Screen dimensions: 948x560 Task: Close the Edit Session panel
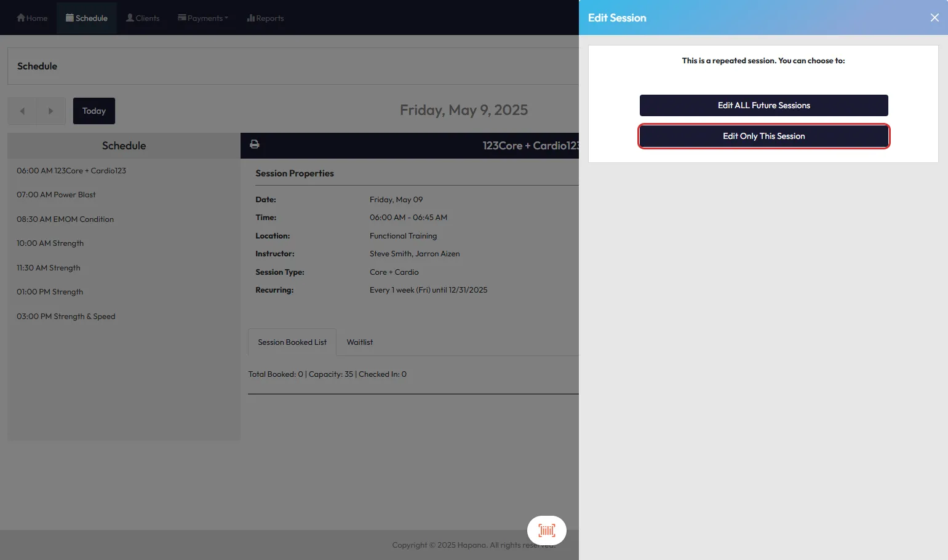[934, 18]
